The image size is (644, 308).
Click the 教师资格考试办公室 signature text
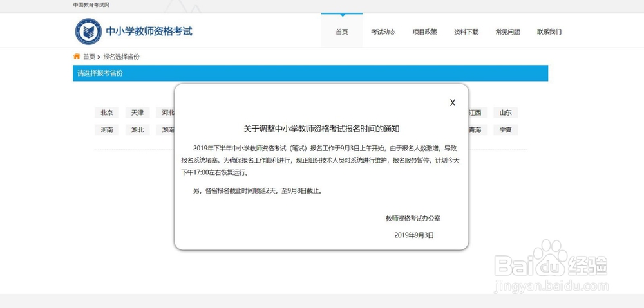[x=413, y=219]
